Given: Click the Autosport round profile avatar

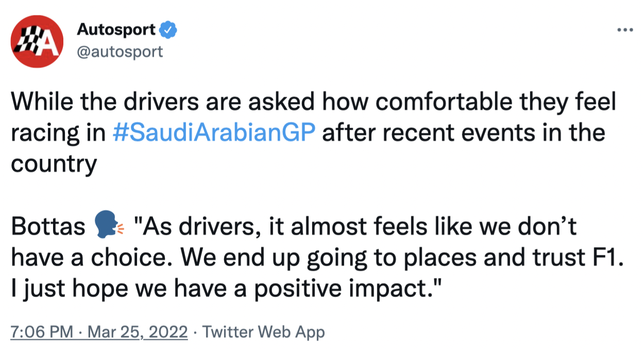Looking at the screenshot, I should click(37, 42).
